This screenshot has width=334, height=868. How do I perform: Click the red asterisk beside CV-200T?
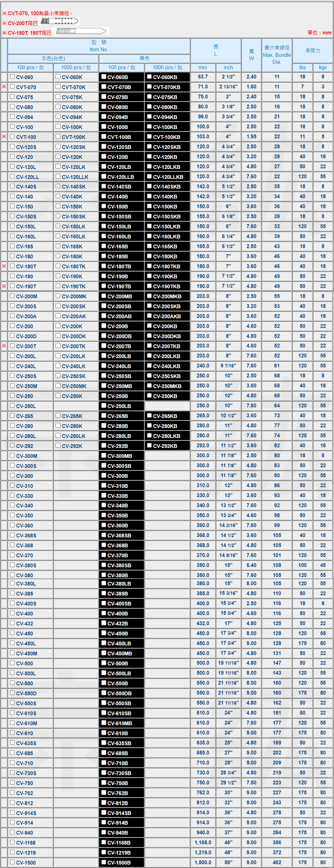coord(4,346)
